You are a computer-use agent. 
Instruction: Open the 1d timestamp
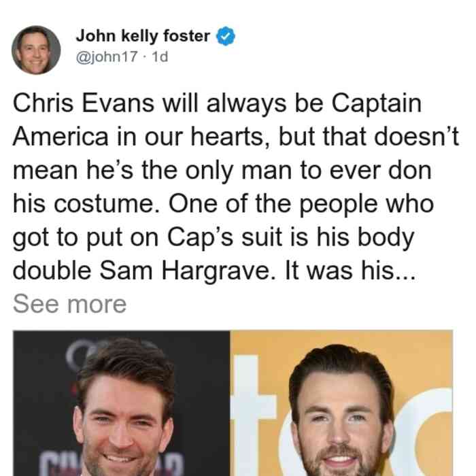pos(160,56)
